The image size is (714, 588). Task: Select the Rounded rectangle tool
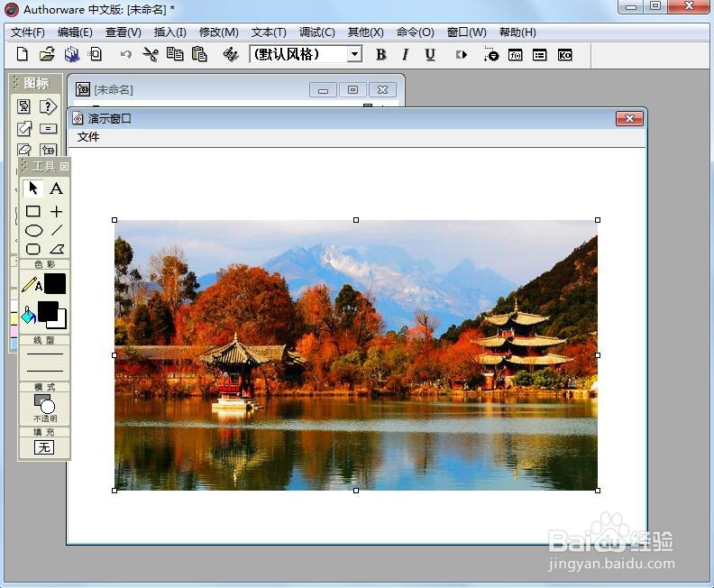[32, 249]
